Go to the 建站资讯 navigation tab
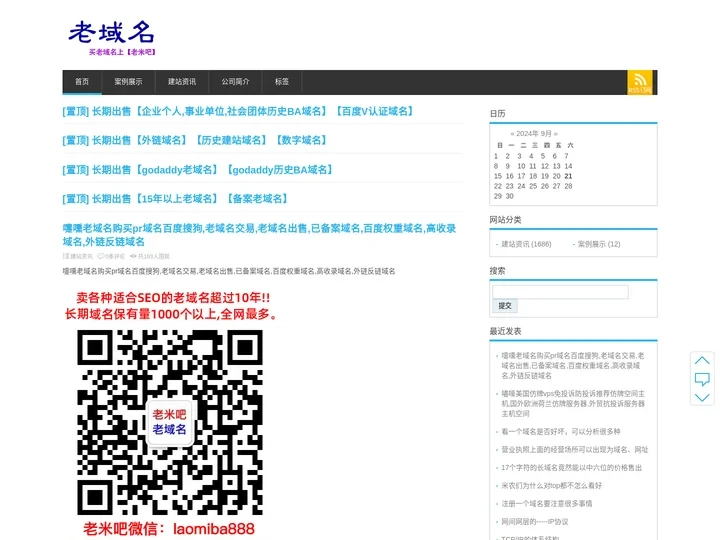This screenshot has width=720, height=540. point(182,82)
